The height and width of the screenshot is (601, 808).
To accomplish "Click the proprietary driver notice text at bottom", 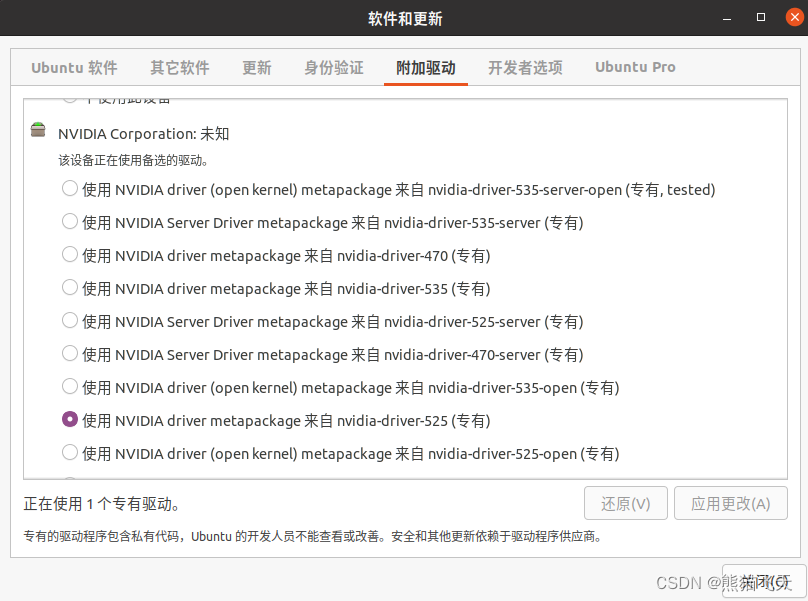I will 313,537.
